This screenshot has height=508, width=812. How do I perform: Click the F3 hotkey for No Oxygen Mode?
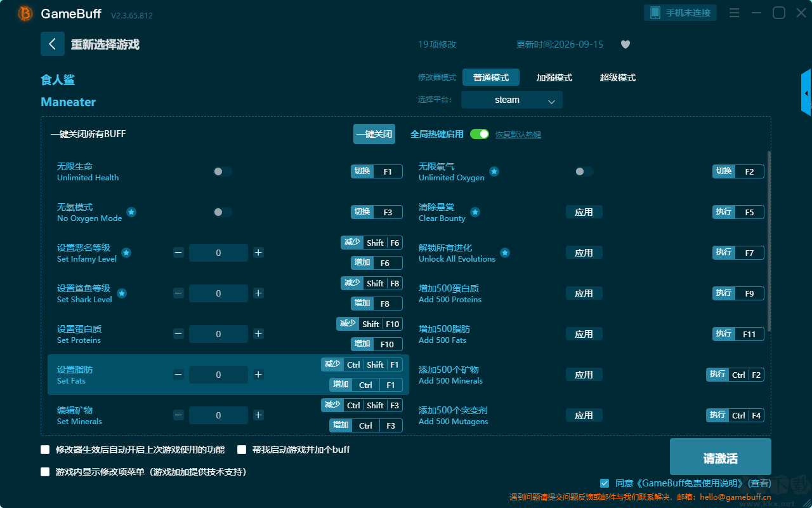tap(377, 212)
